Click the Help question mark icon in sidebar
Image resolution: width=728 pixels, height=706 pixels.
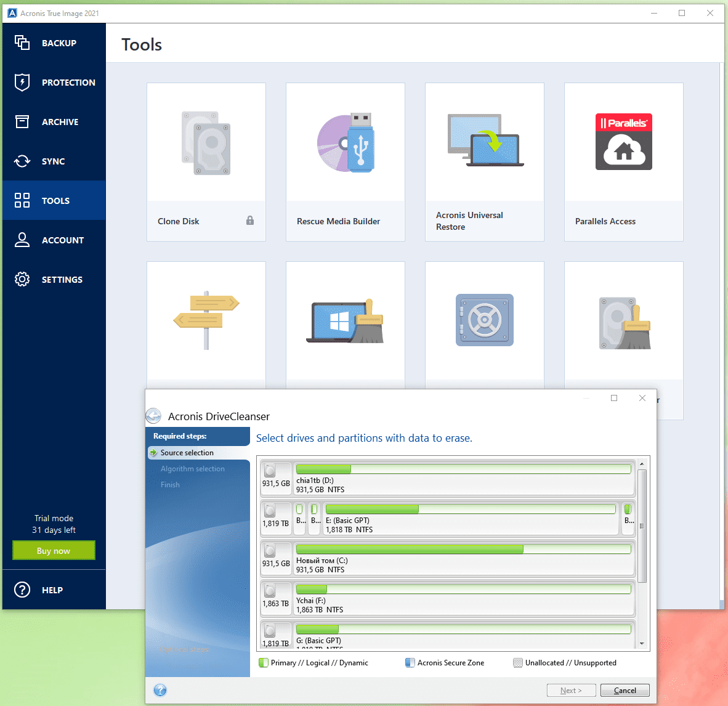[x=22, y=590]
